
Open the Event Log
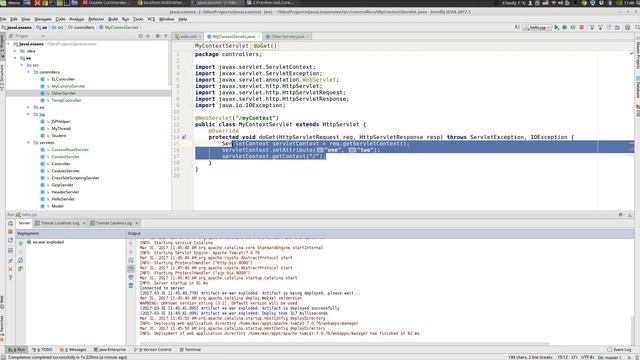pos(619,349)
